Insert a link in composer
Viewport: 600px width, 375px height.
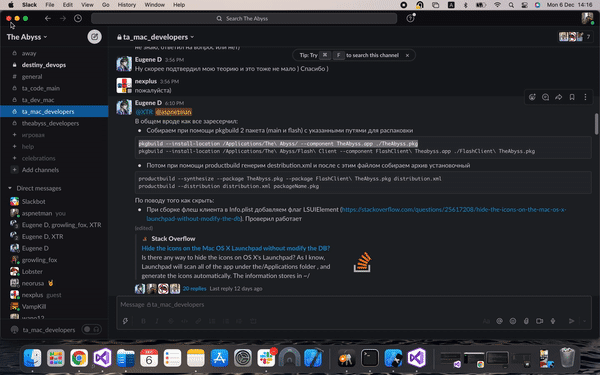point(198,321)
